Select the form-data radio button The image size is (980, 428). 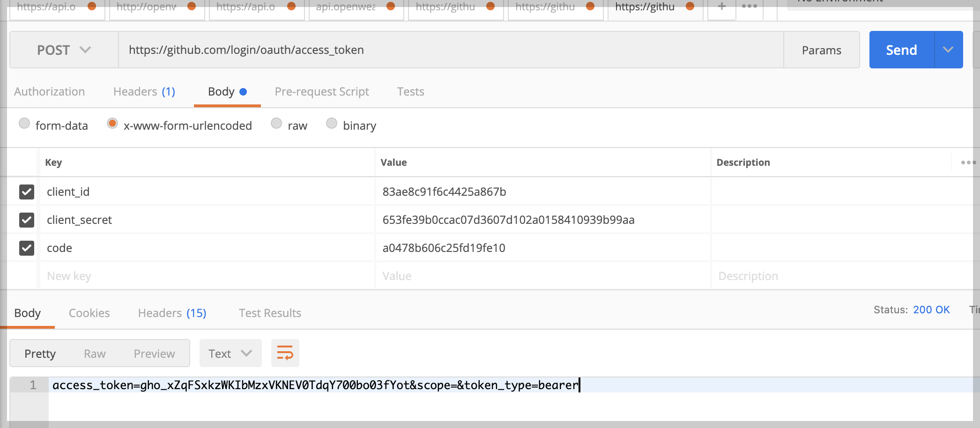tap(24, 123)
